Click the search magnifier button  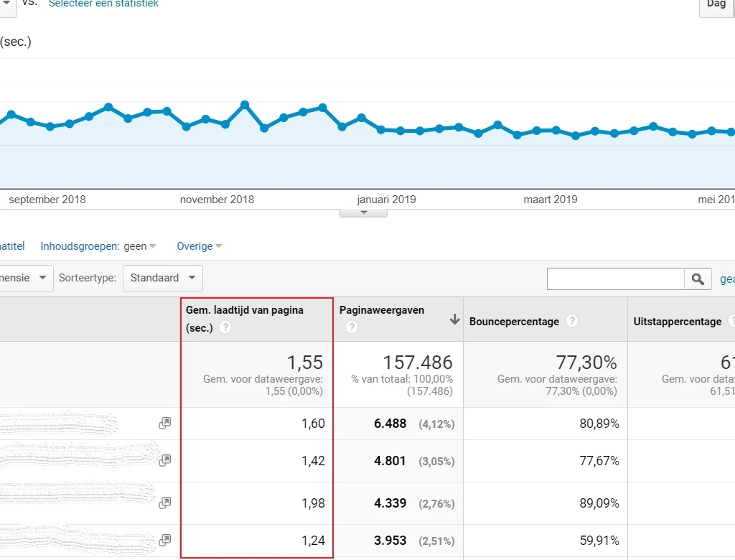point(698,279)
